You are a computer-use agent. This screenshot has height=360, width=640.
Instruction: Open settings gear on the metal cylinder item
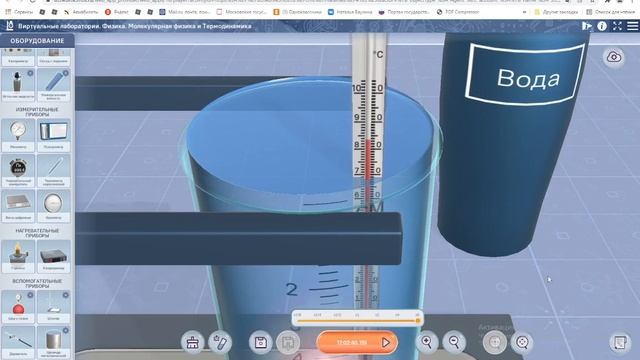[x=66, y=330]
